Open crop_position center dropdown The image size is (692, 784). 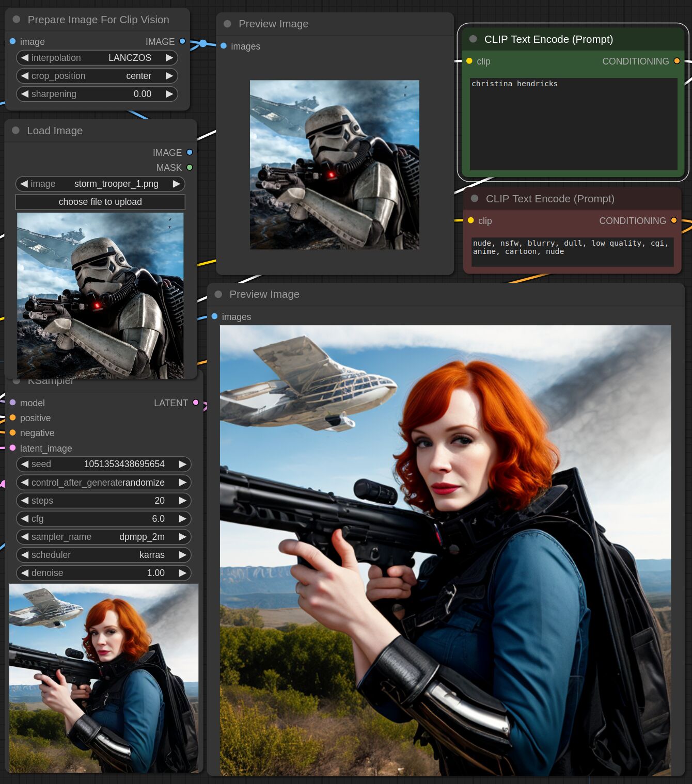97,76
